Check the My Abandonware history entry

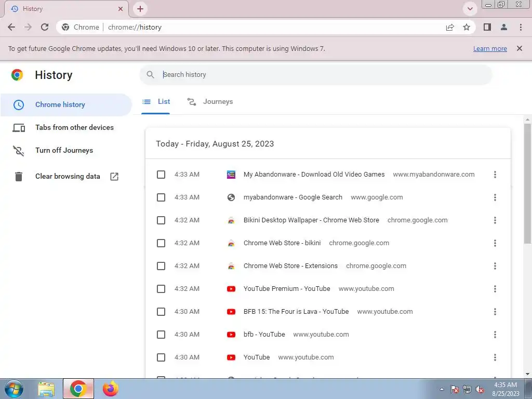161,175
